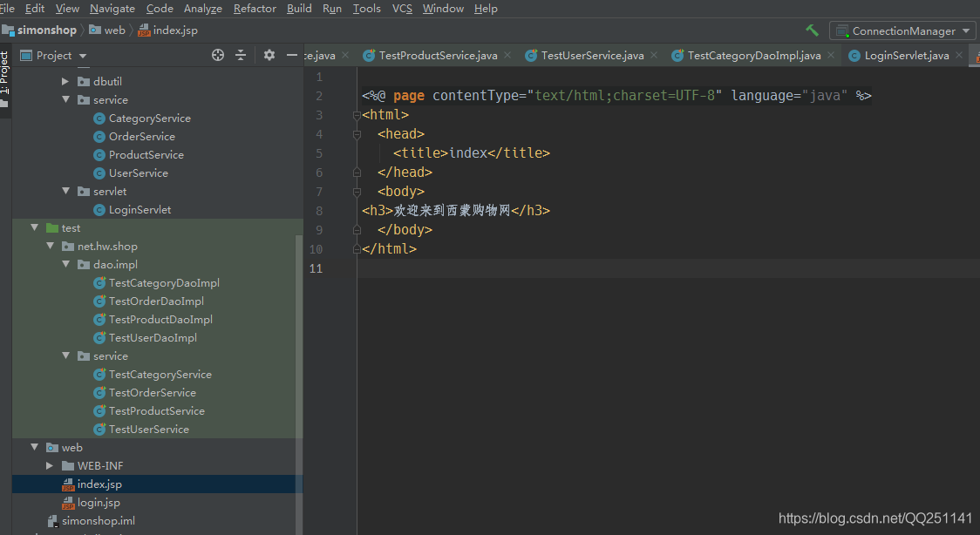Image resolution: width=980 pixels, height=535 pixels.
Task: Open the Navigate menu
Action: click(112, 9)
